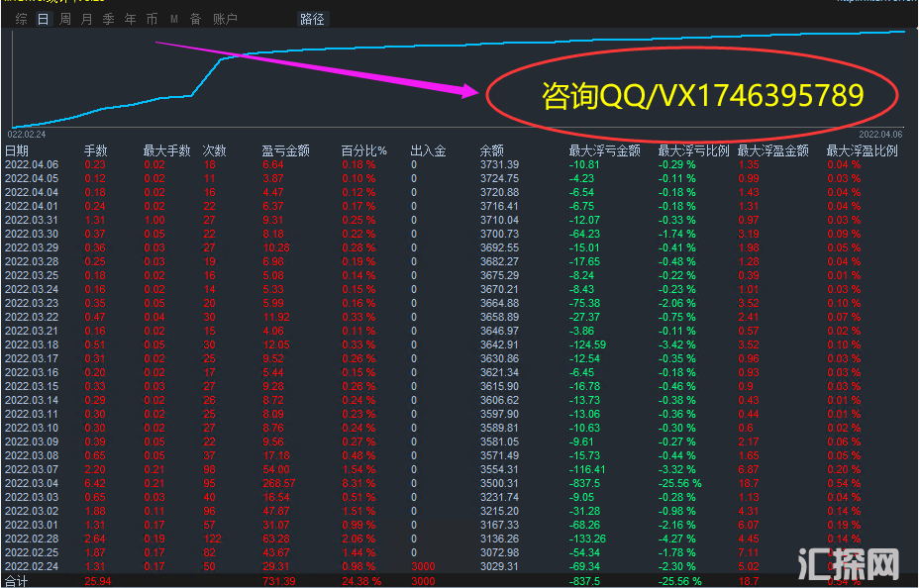Select the 2022.04.05 date row
919x588 pixels.
[x=32, y=178]
